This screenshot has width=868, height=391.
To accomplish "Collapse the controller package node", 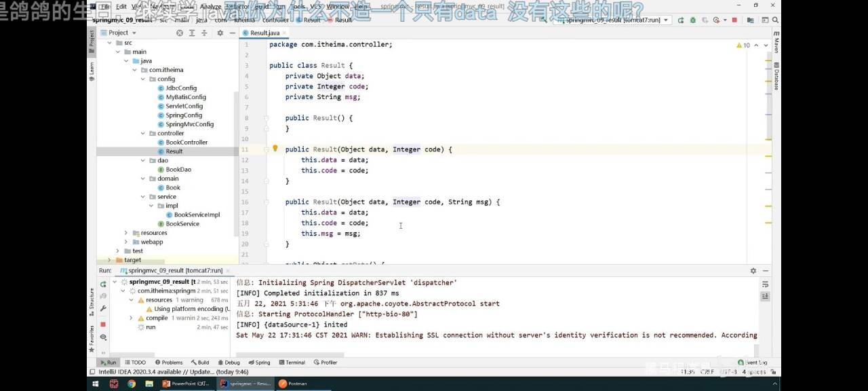I will click(x=143, y=133).
